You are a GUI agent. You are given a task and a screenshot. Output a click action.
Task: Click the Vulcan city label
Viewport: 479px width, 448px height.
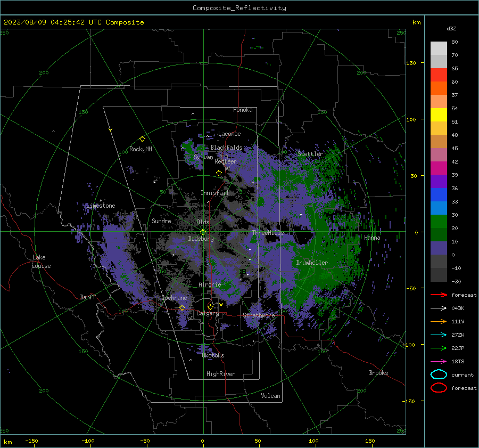coord(270,396)
